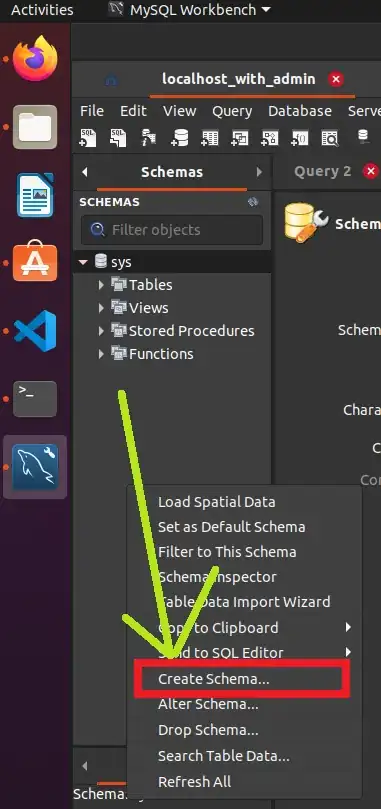The width and height of the screenshot is (381, 809).
Task: Click the open SQL script toolbar icon
Action: pos(118,138)
